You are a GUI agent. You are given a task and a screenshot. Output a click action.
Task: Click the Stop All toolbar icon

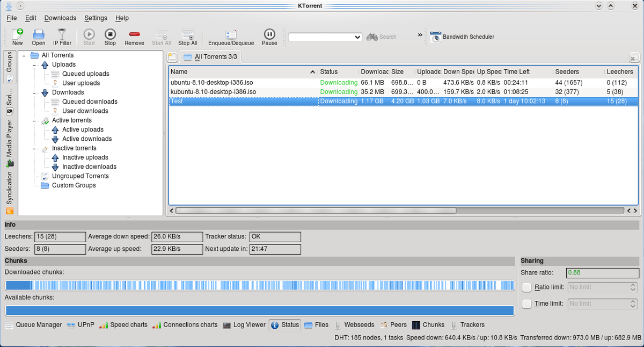point(187,36)
